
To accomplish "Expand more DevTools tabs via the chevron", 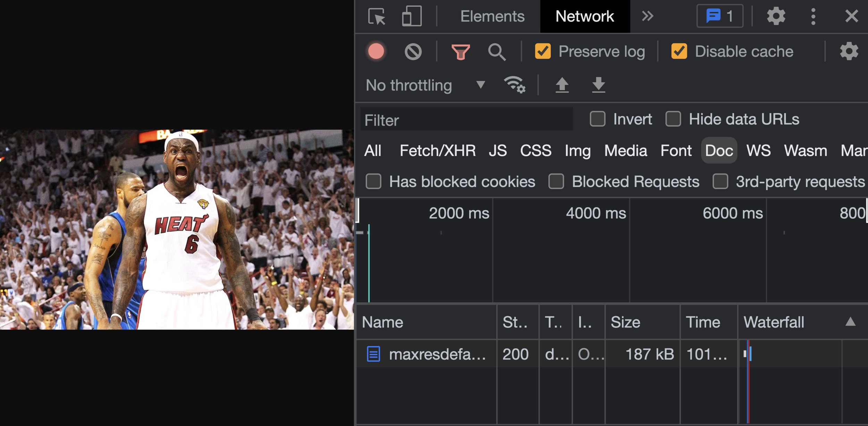I will 647,16.
